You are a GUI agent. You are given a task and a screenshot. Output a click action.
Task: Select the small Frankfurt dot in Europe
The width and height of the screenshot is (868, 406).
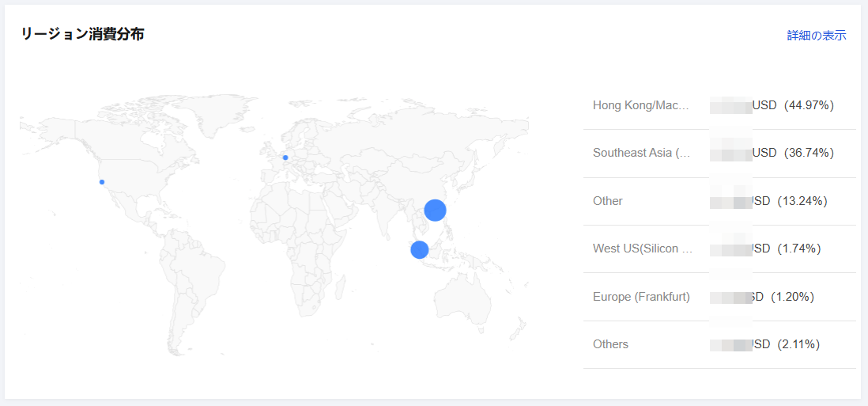click(285, 157)
